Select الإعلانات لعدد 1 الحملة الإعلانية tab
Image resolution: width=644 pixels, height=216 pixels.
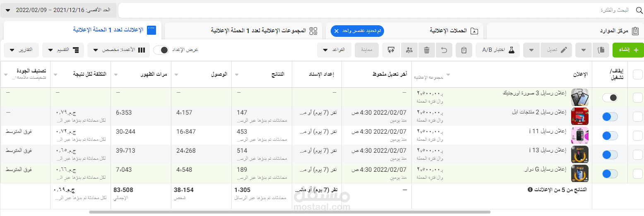tap(82, 30)
